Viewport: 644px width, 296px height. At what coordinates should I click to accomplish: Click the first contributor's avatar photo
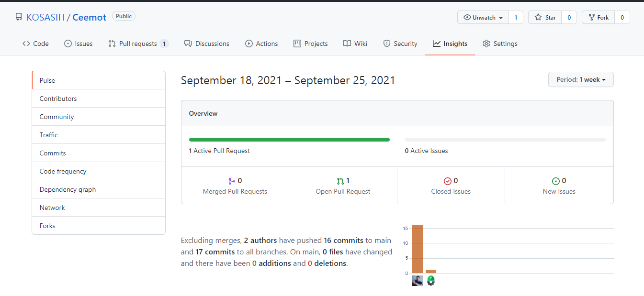tap(418, 281)
